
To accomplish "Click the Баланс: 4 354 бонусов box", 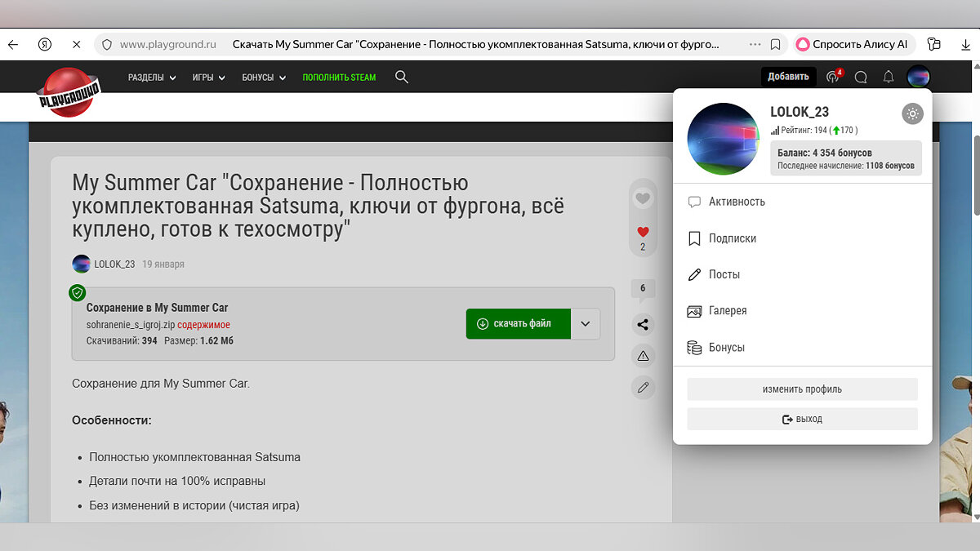I will point(846,158).
